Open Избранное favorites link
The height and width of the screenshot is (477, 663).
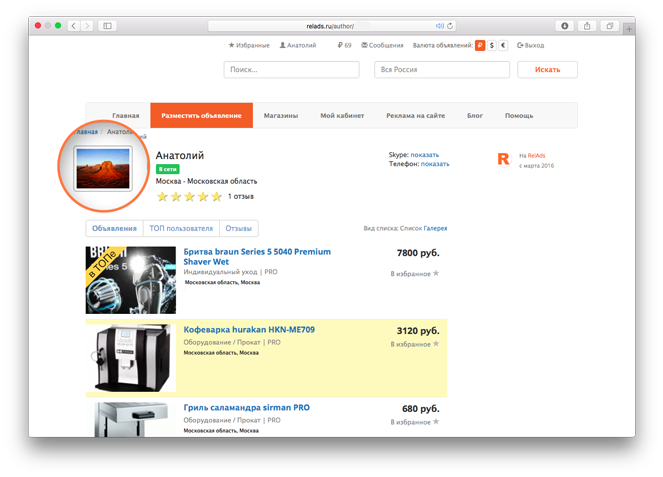tap(249, 45)
